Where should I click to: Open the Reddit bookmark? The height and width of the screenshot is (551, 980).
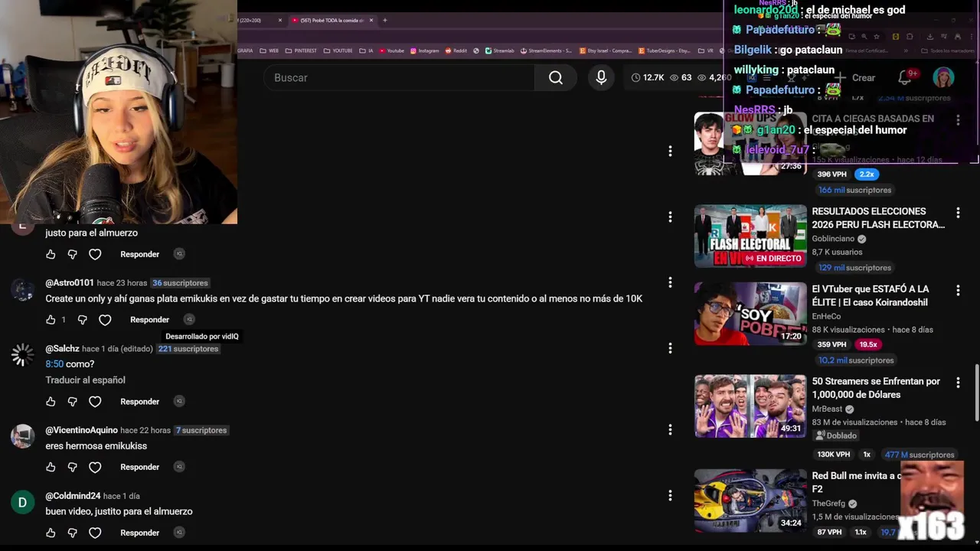pyautogui.click(x=456, y=51)
